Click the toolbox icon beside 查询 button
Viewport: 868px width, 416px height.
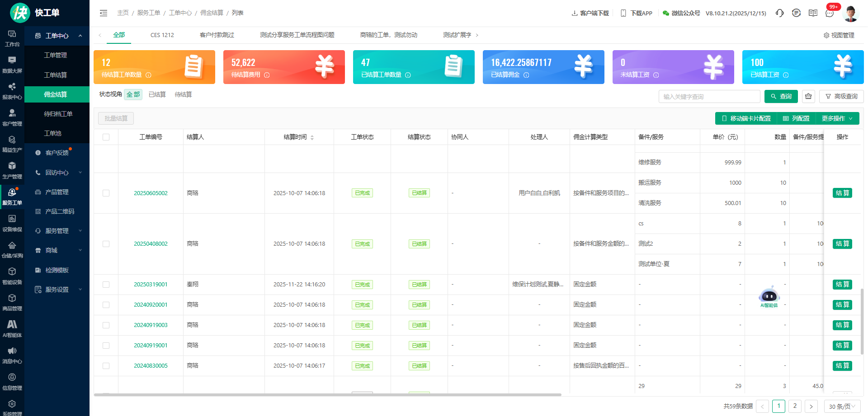[x=808, y=97]
